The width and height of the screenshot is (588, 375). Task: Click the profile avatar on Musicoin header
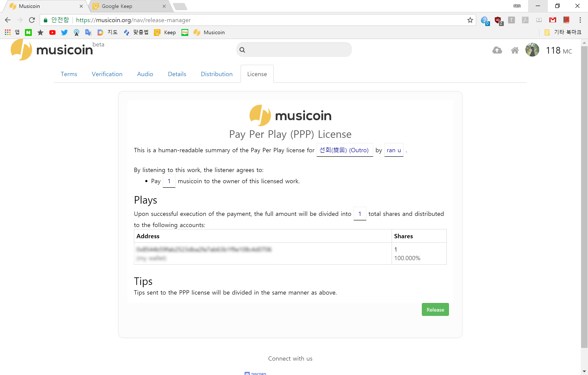(532, 50)
